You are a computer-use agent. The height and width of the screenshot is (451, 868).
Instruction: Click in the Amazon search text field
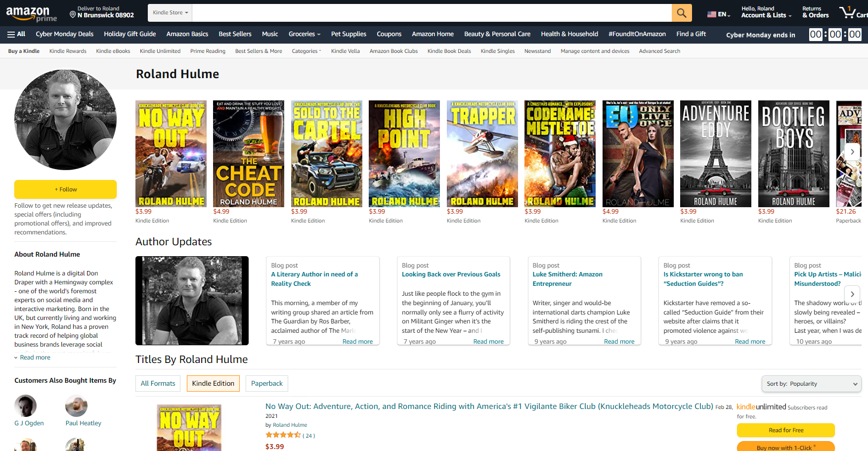(431, 13)
